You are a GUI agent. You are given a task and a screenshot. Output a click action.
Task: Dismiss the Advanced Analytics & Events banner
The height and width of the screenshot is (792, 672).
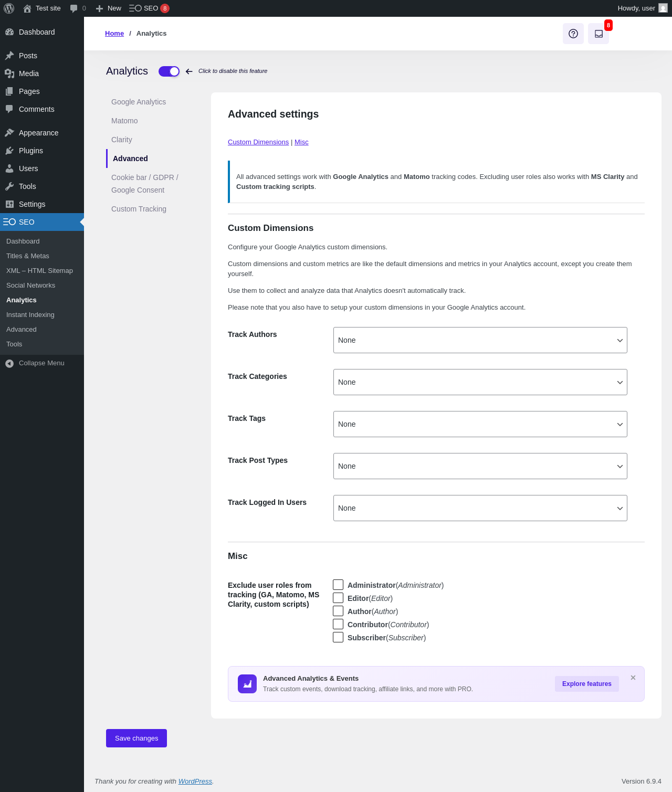pos(633,678)
